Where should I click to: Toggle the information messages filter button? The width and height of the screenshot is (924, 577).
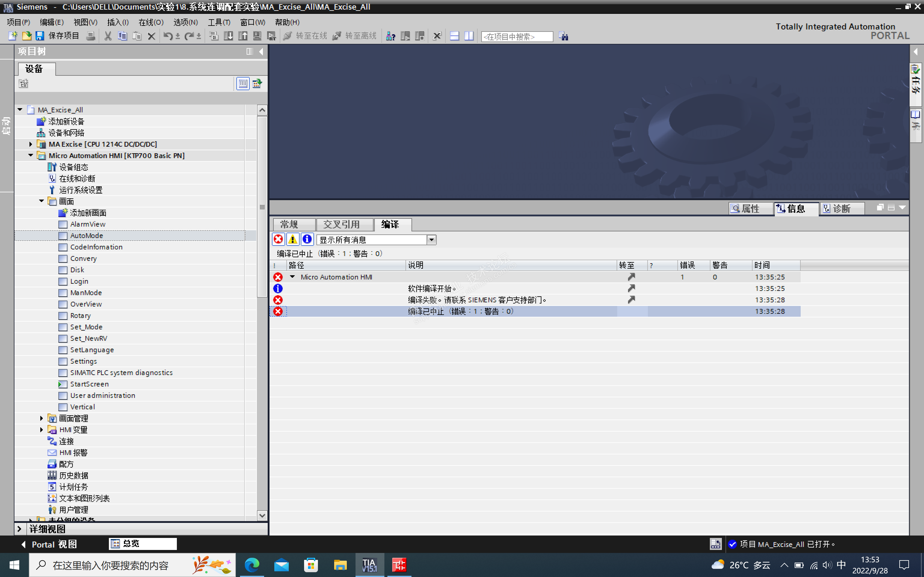pos(307,239)
